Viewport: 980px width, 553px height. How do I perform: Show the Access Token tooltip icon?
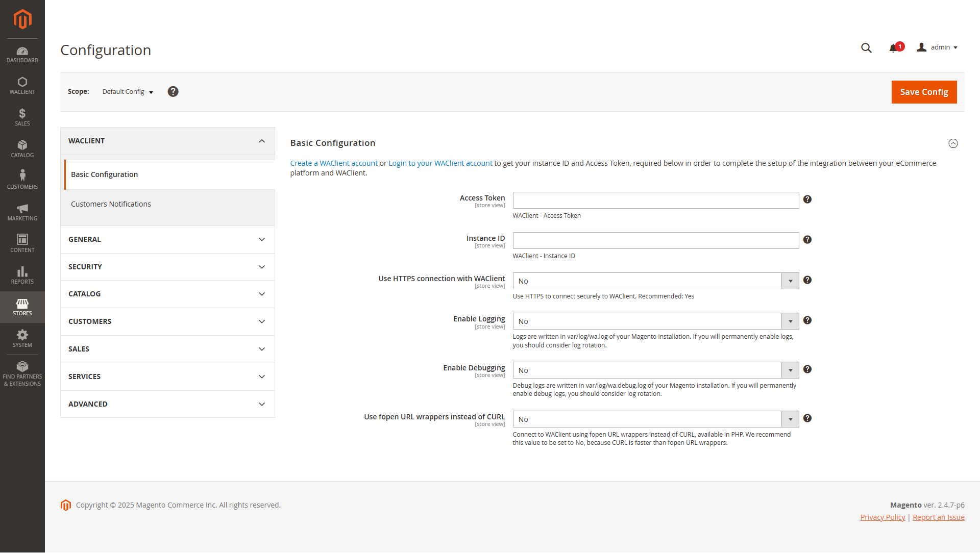click(x=807, y=199)
